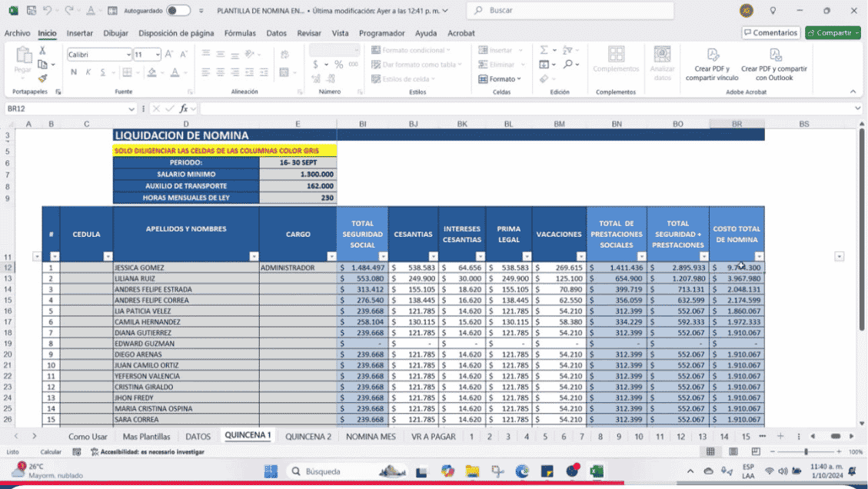Apply bold with the N button
This screenshot has height=489, width=868.
click(74, 72)
